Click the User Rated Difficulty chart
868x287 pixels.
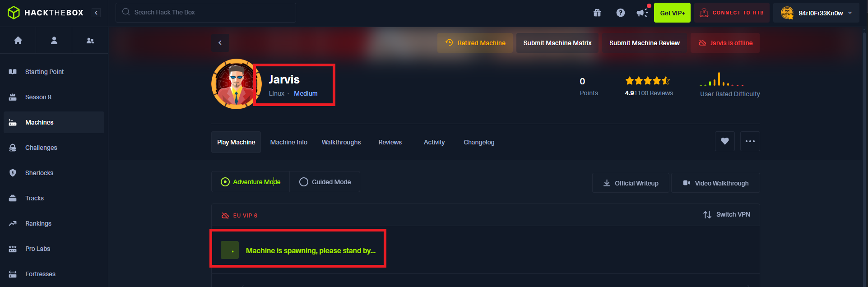(722, 79)
